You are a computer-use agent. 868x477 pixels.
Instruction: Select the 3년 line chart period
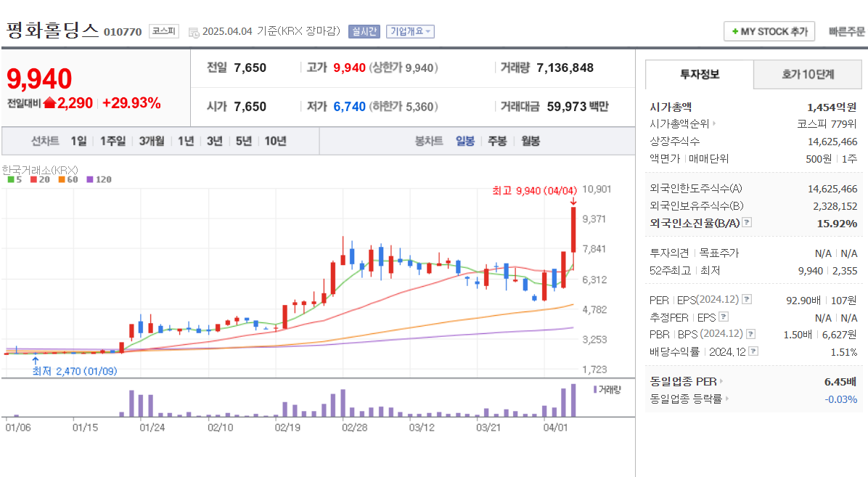(215, 142)
